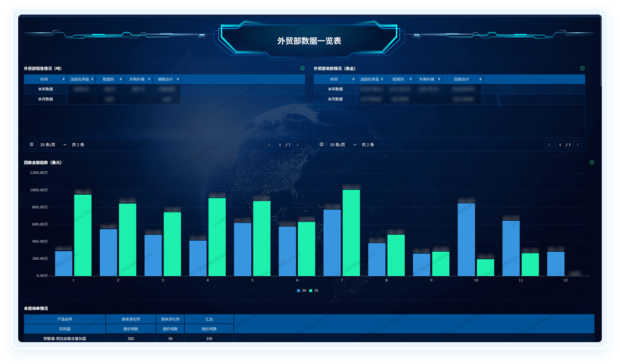Click info icon beside 外贸部收款情况 table
The height and width of the screenshot is (364, 620).
582,68
